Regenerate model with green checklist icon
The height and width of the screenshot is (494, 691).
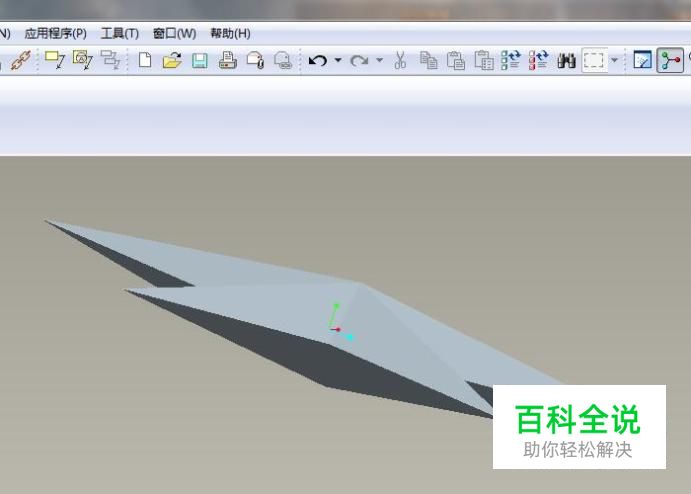(511, 60)
